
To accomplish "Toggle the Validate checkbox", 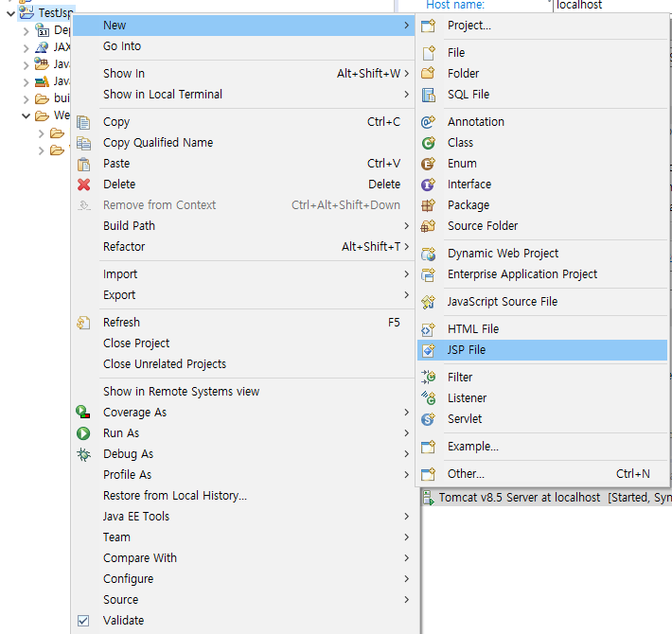I will tap(83, 621).
